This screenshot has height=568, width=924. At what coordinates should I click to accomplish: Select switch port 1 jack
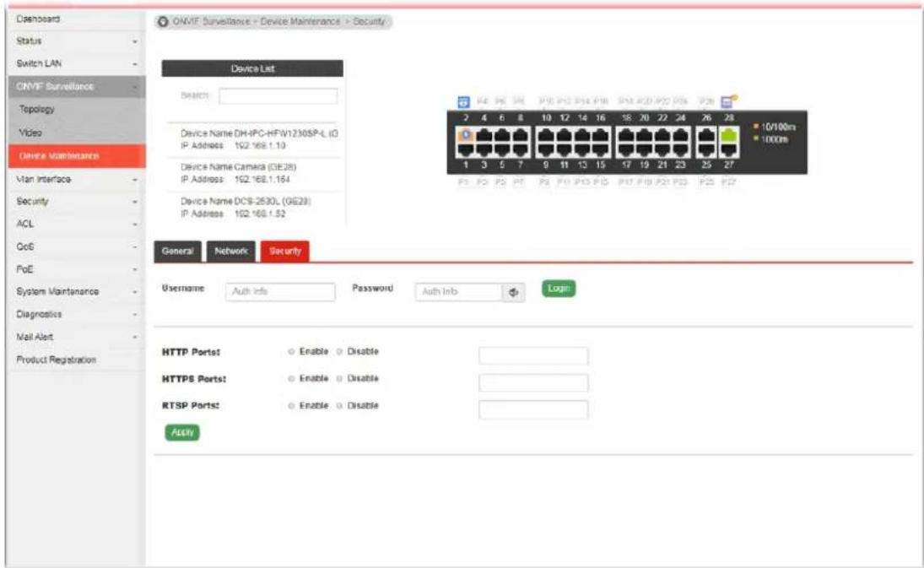[466, 150]
